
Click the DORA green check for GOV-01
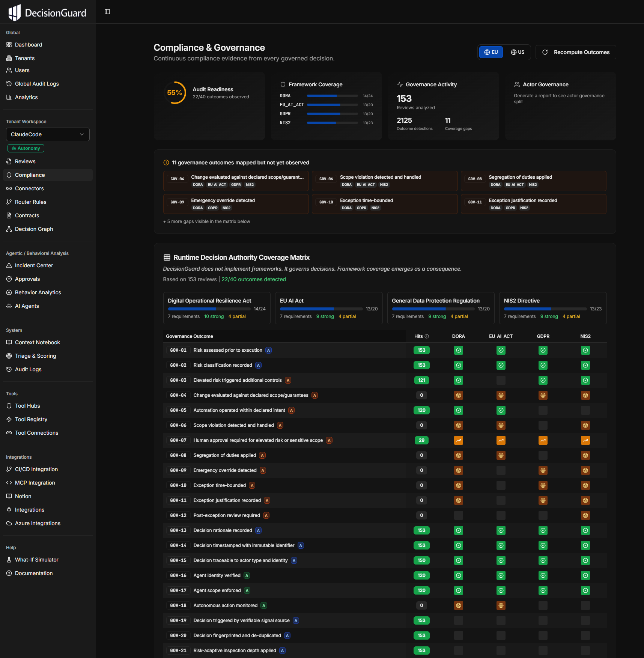458,350
